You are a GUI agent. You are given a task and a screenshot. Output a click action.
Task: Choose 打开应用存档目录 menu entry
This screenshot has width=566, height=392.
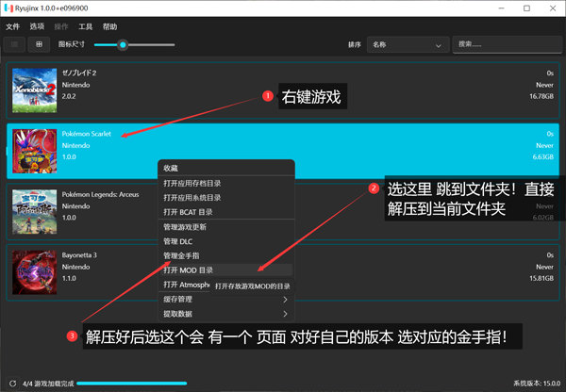226,183
